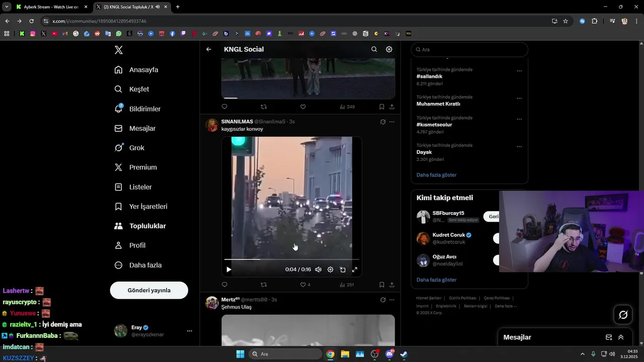Open Premium in the sidebar
This screenshot has width=644, height=362.
[x=135, y=167]
